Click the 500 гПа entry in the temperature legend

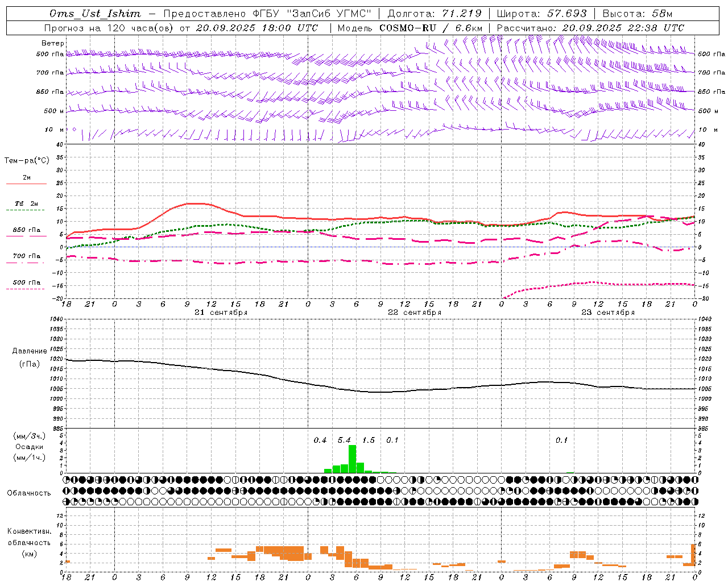tap(27, 282)
